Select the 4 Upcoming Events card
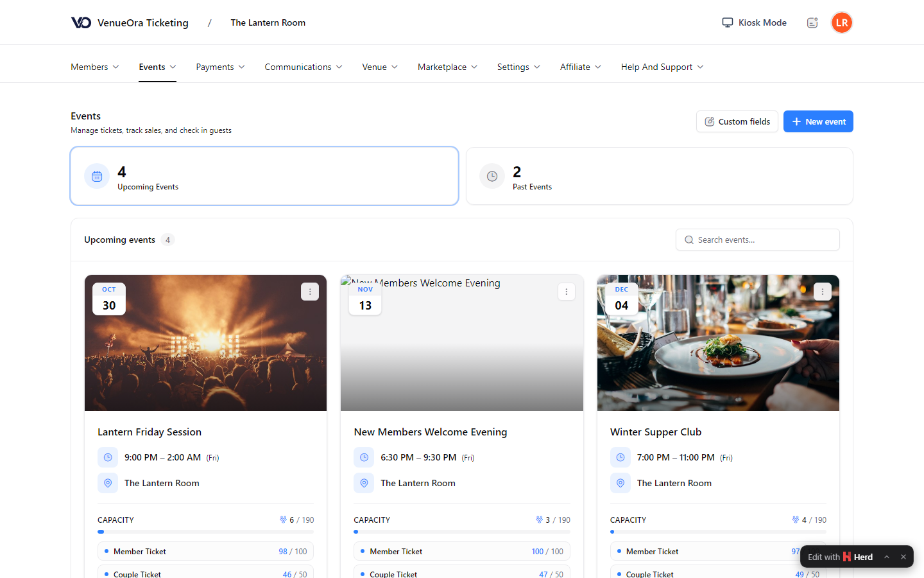924x578 pixels. tap(264, 176)
